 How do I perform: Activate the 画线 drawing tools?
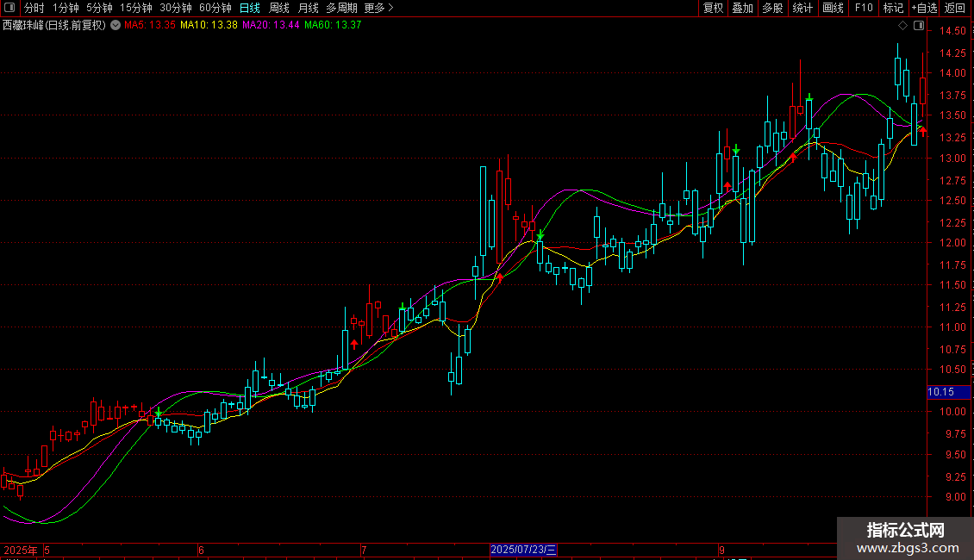click(833, 8)
